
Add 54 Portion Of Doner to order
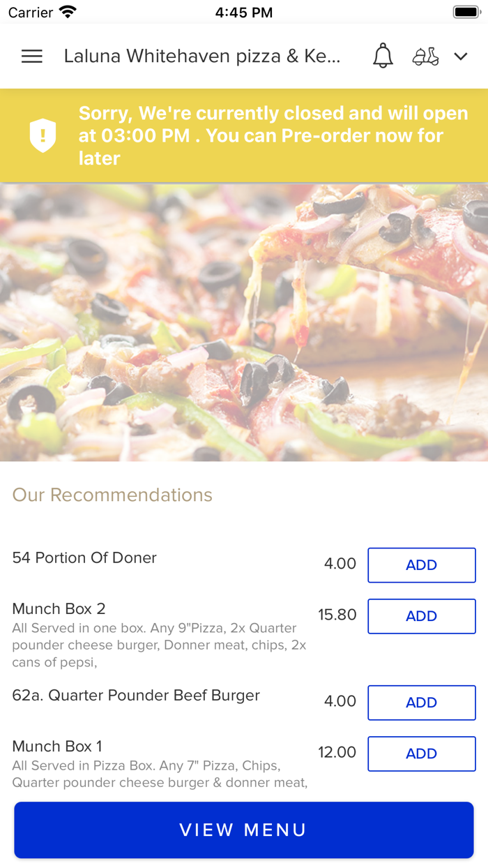pyautogui.click(x=421, y=565)
